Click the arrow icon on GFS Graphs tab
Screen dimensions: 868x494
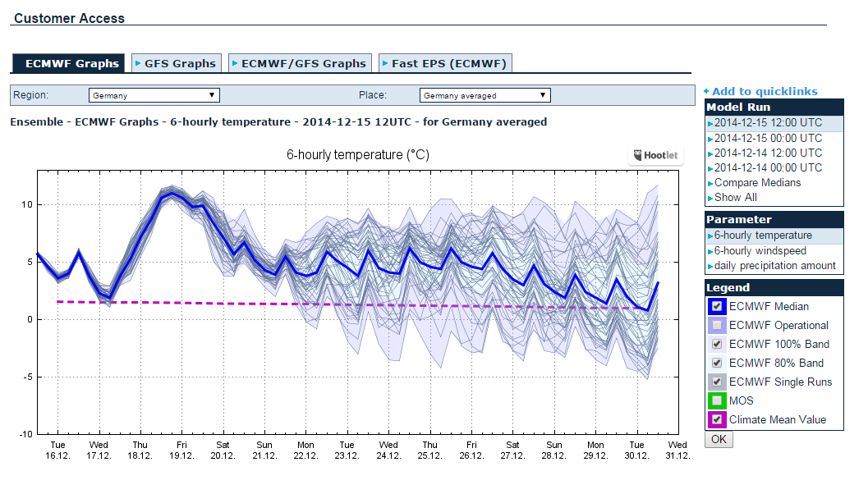(138, 64)
